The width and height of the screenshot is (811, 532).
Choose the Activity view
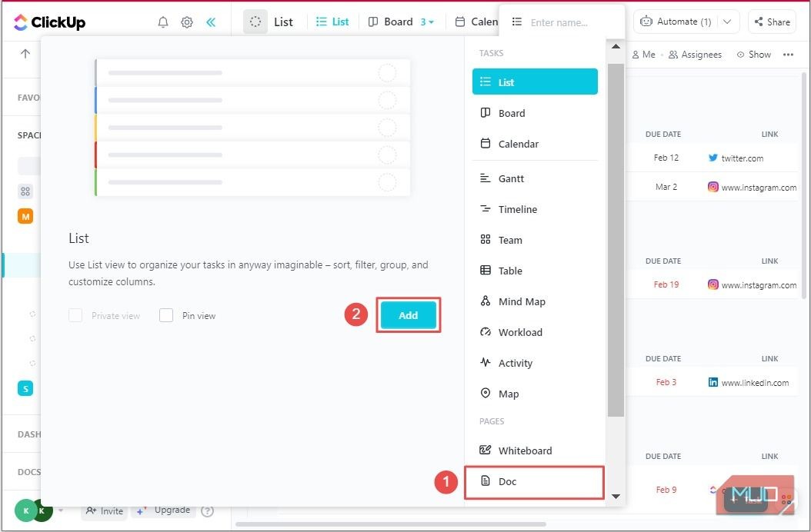[535, 363]
